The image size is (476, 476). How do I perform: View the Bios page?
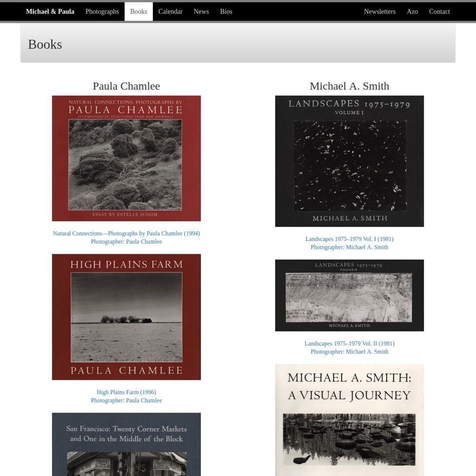(x=226, y=11)
